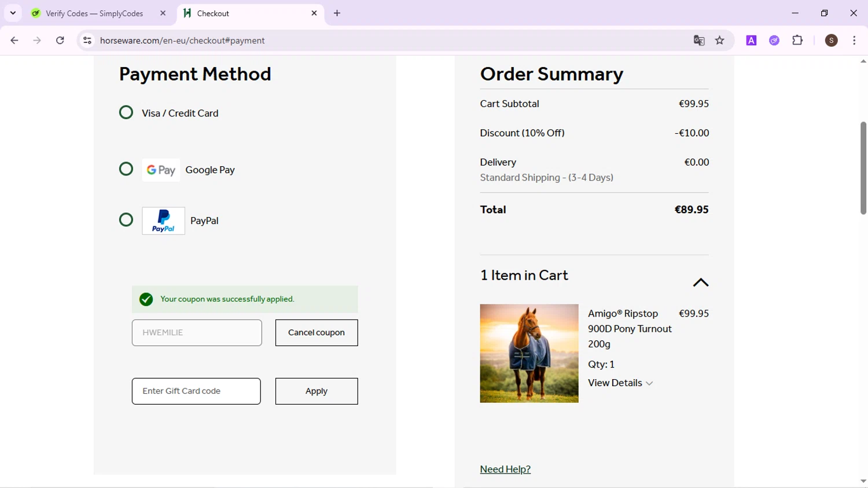The image size is (868, 488).
Task: Click the Standard Shipping - (3-4 Days) text
Action: 546,178
